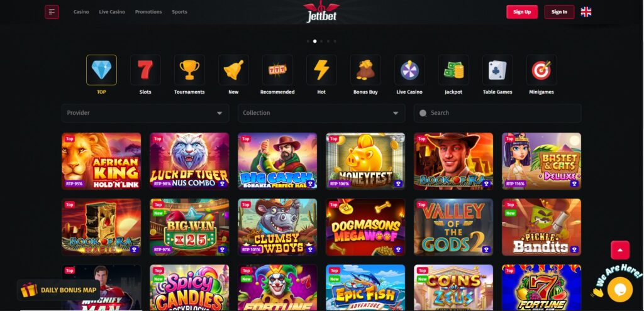Open the hamburger menu icon
Screen dimensions: 644x311
(x=52, y=12)
